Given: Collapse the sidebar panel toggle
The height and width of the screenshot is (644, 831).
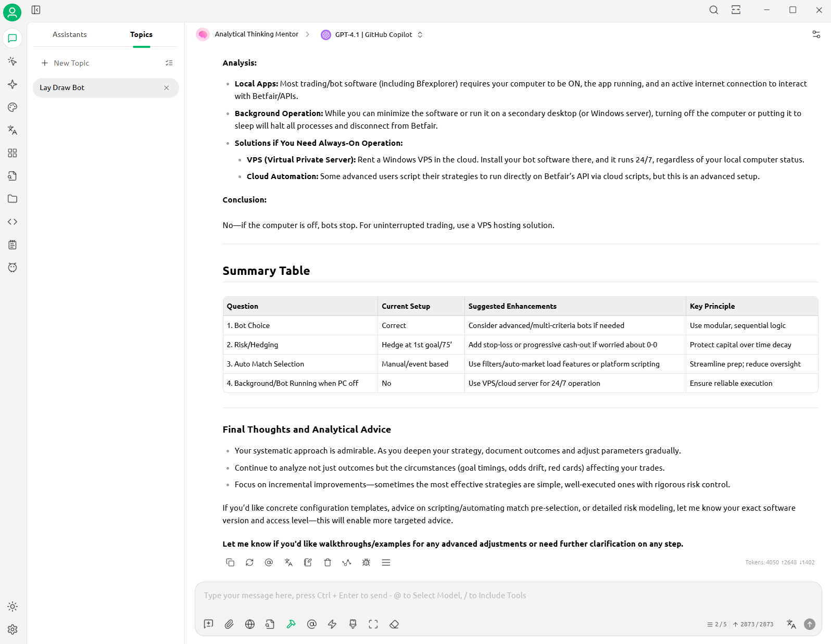Looking at the screenshot, I should point(36,10).
